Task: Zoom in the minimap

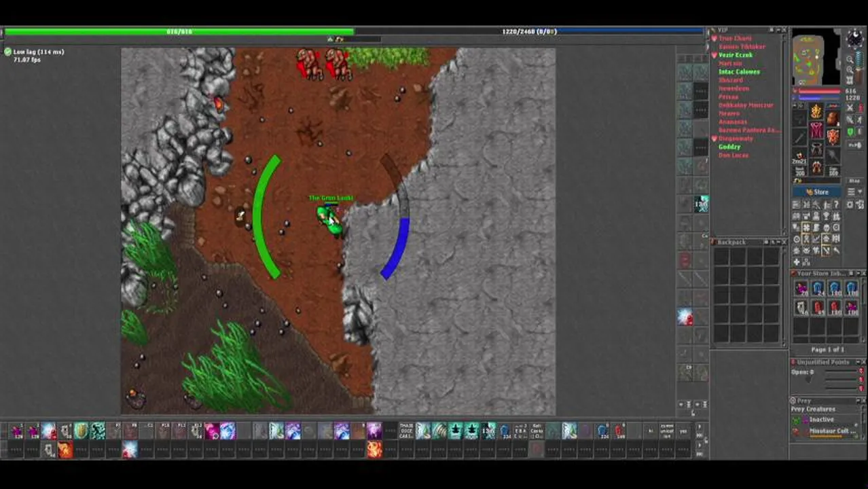Action: pos(850,69)
